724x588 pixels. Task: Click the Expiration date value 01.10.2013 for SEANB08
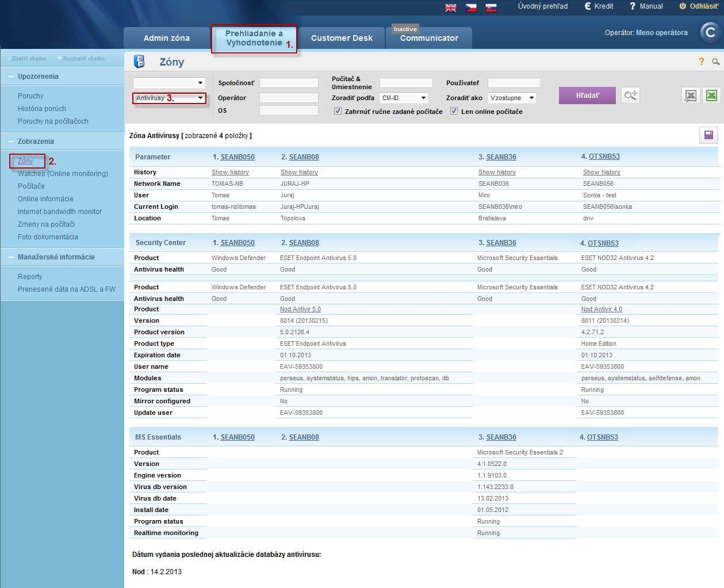(295, 355)
